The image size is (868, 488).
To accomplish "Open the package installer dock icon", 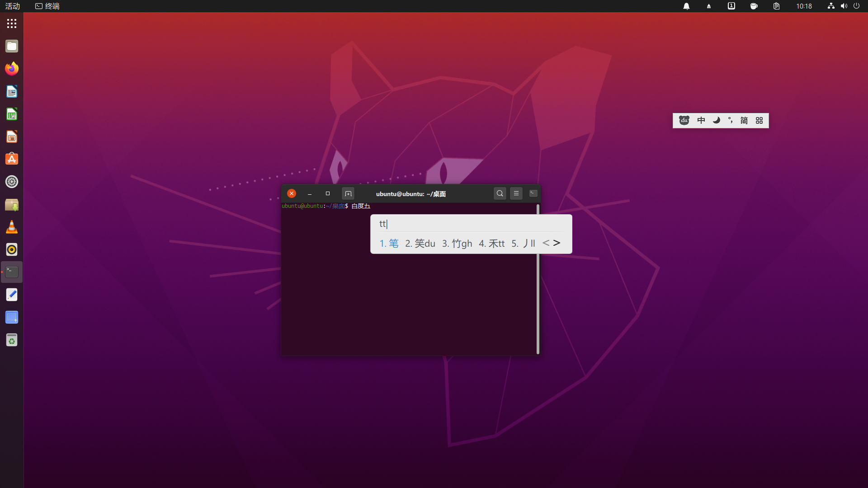I will 12,204.
